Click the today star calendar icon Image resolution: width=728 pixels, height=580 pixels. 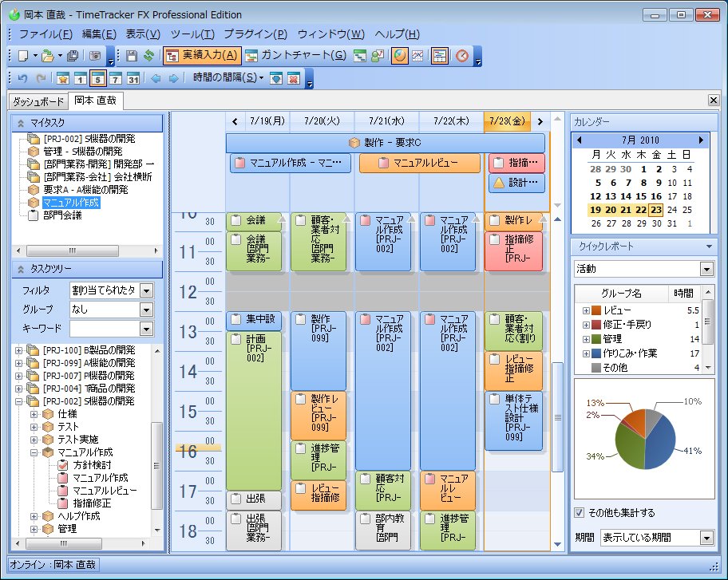point(63,78)
